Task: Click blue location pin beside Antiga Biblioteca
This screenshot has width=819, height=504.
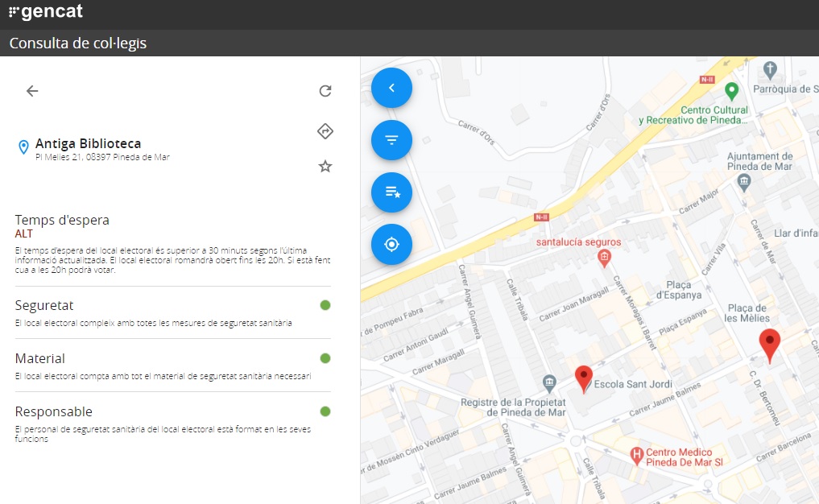Action: click(x=23, y=147)
